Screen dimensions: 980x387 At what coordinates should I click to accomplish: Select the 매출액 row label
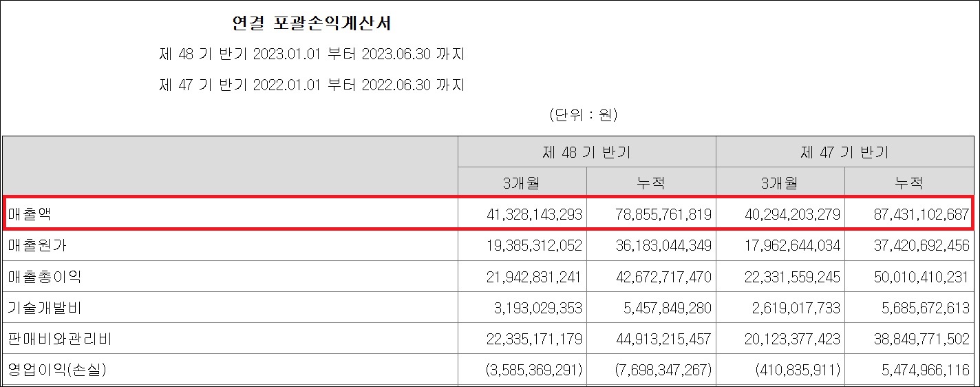pos(30,214)
